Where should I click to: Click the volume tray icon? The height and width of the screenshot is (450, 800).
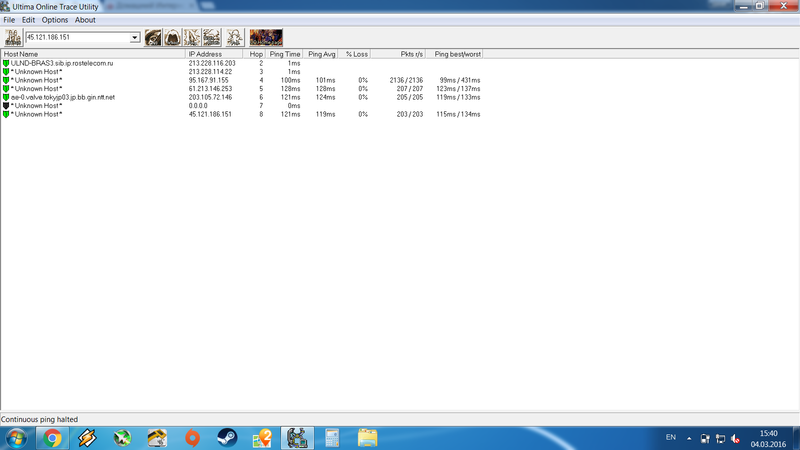point(736,438)
